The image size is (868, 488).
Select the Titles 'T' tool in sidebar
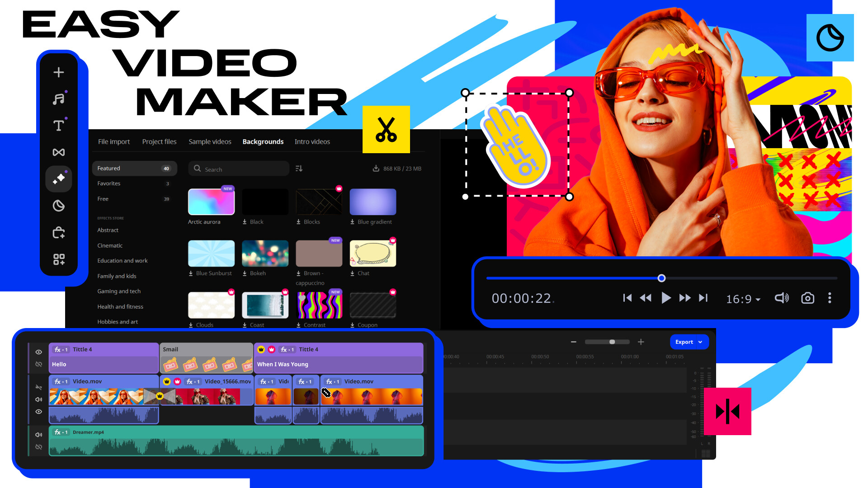pos(59,126)
